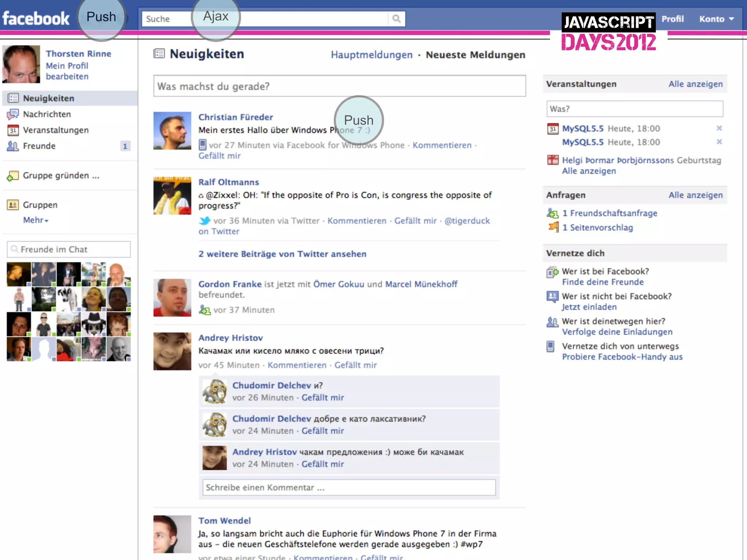Image resolution: width=747 pixels, height=560 pixels.
Task: Select Neueste Meldungen feed tab
Action: point(475,55)
